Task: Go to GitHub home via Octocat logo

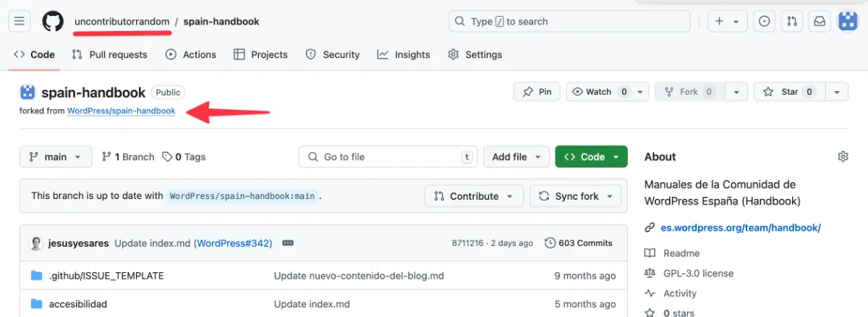Action: coord(53,21)
